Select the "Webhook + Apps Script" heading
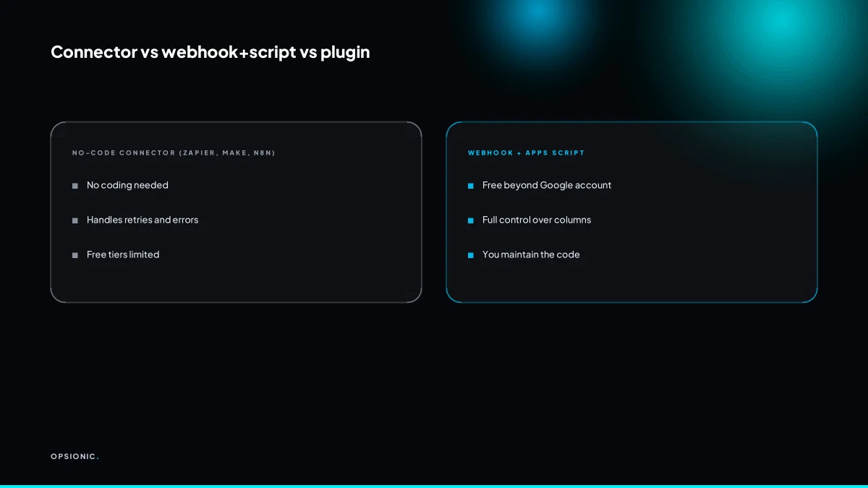This screenshot has height=488, width=868. [526, 153]
